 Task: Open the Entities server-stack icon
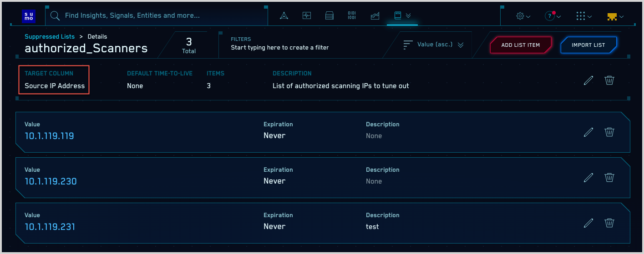click(x=330, y=16)
